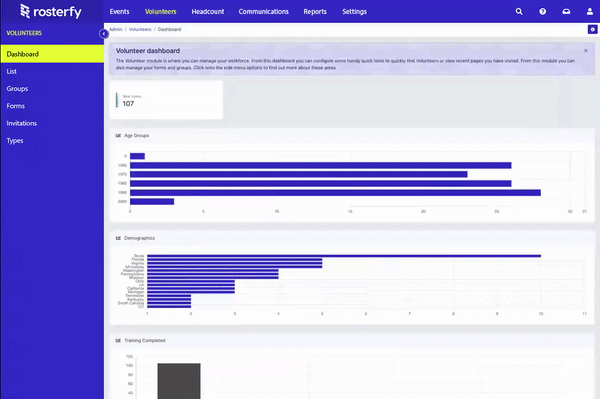Open the help question mark icon
The width and height of the screenshot is (600, 399).
(543, 11)
